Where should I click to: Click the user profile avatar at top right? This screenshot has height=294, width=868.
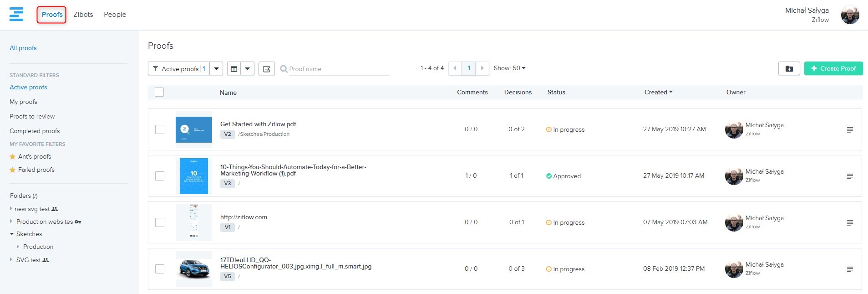pyautogui.click(x=850, y=15)
